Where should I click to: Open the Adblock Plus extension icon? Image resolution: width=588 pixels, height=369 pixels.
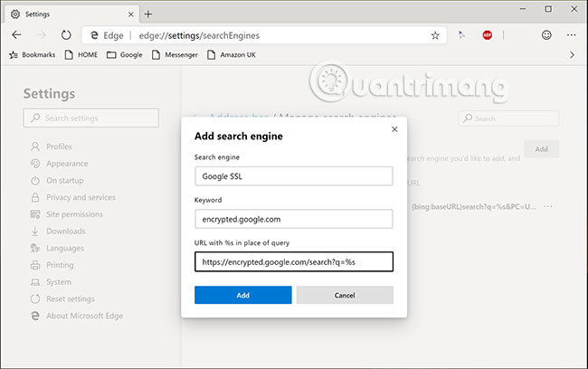click(x=487, y=35)
